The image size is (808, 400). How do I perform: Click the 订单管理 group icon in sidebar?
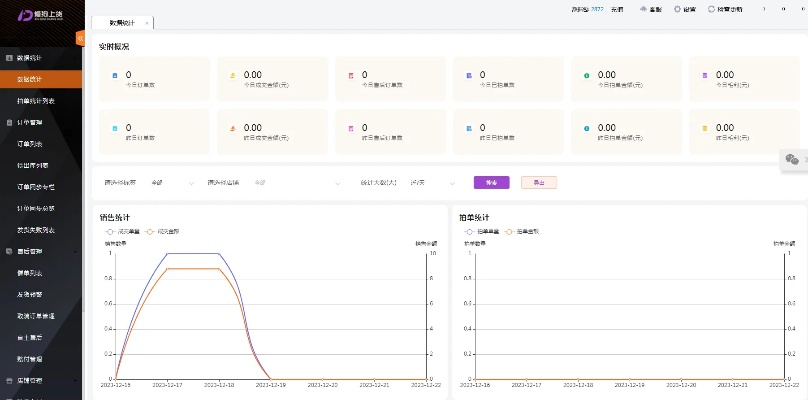[9, 123]
